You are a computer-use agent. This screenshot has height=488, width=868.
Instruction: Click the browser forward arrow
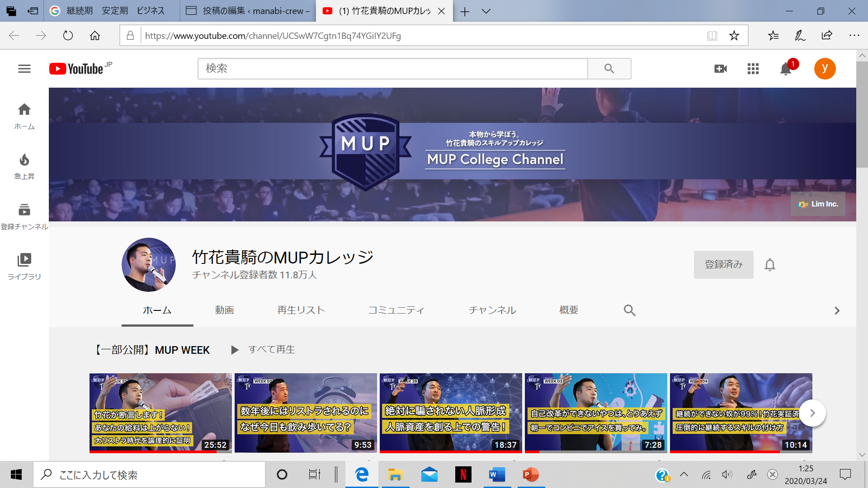tap(41, 36)
